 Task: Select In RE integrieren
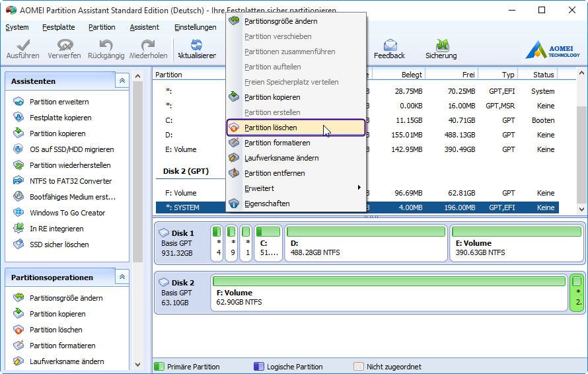point(57,229)
